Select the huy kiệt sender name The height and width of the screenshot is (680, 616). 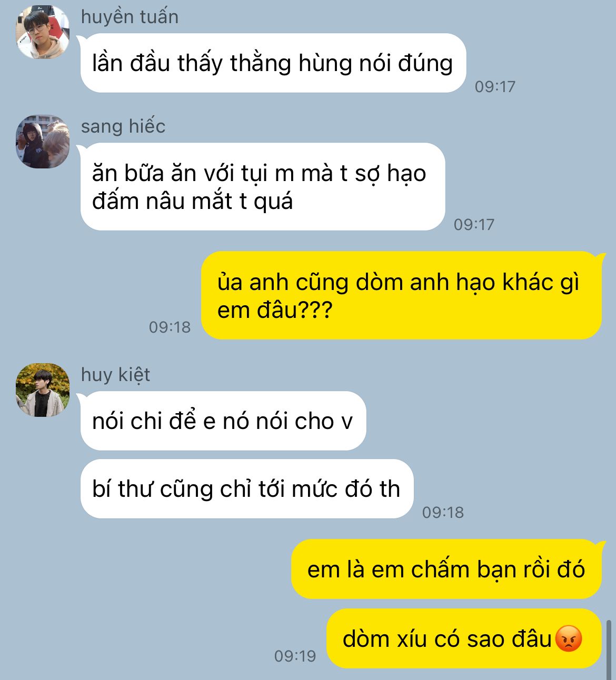(115, 375)
